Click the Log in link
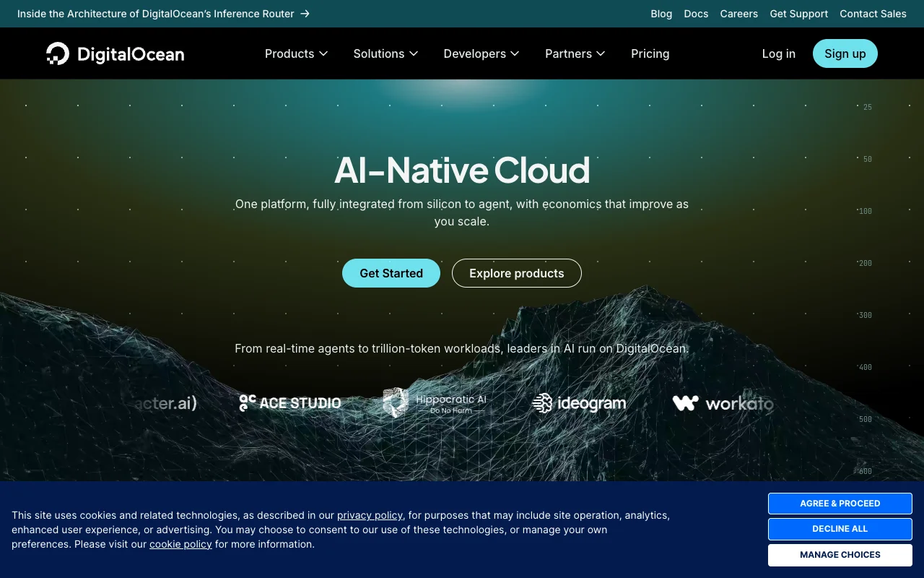This screenshot has height=578, width=924. (779, 53)
